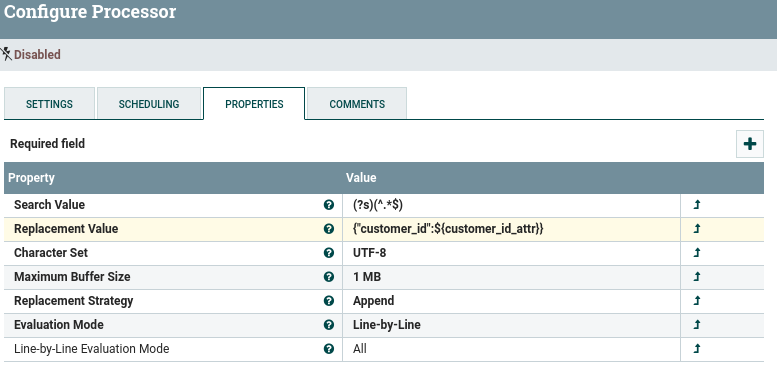This screenshot has width=777, height=365.
Task: Click the Search Value property name
Action: [x=49, y=205]
